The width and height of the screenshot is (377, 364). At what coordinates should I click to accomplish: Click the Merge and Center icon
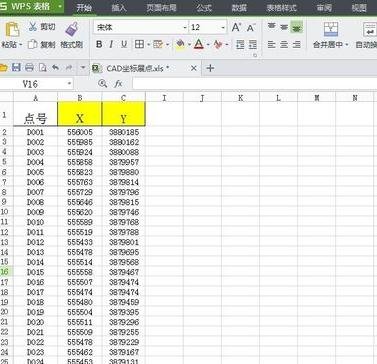tap(331, 30)
